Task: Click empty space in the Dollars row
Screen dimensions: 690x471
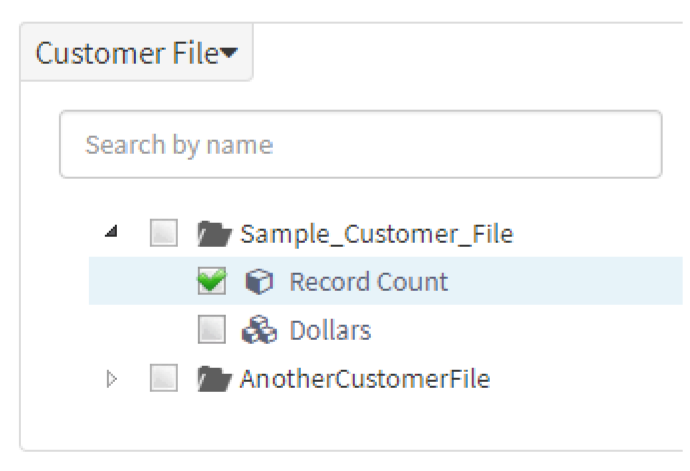Action: point(528,330)
